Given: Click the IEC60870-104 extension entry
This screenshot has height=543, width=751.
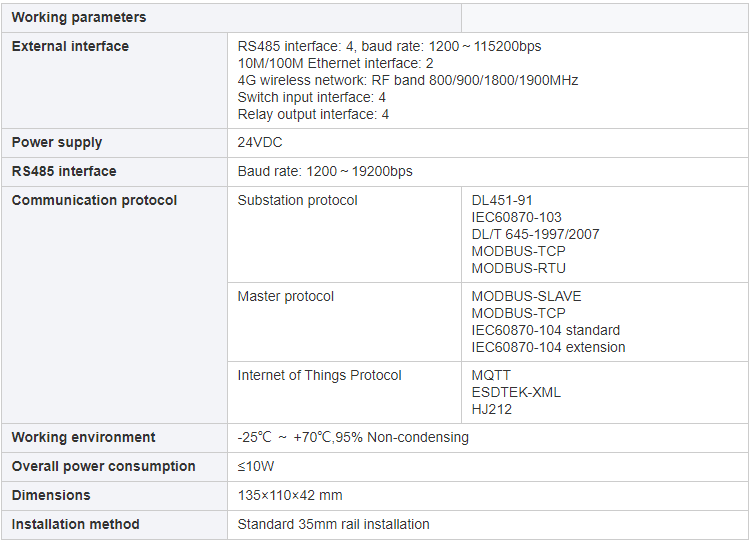Looking at the screenshot, I should [548, 347].
